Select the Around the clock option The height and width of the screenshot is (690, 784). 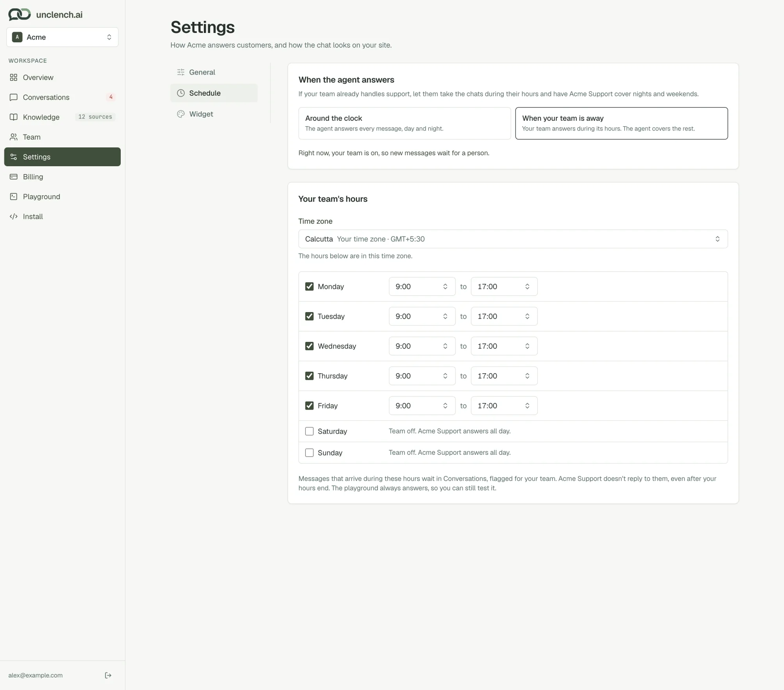click(405, 123)
